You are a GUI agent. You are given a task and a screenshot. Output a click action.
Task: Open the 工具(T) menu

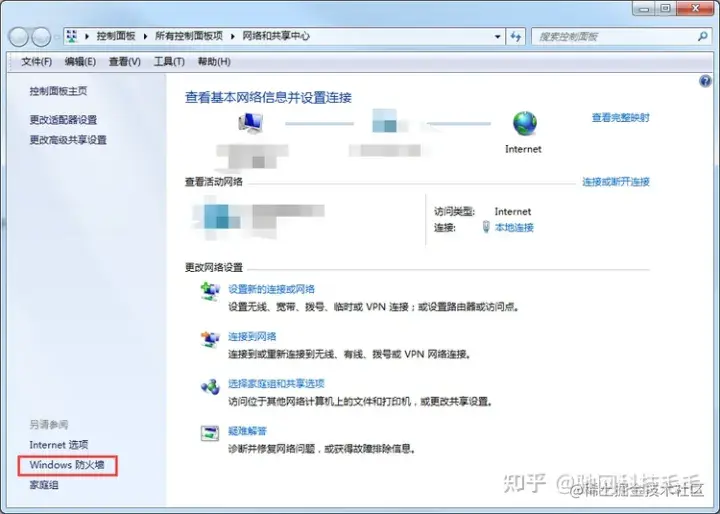(169, 62)
